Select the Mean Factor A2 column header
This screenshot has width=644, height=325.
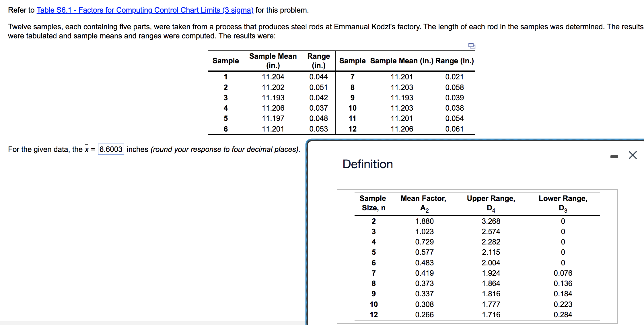[423, 203]
